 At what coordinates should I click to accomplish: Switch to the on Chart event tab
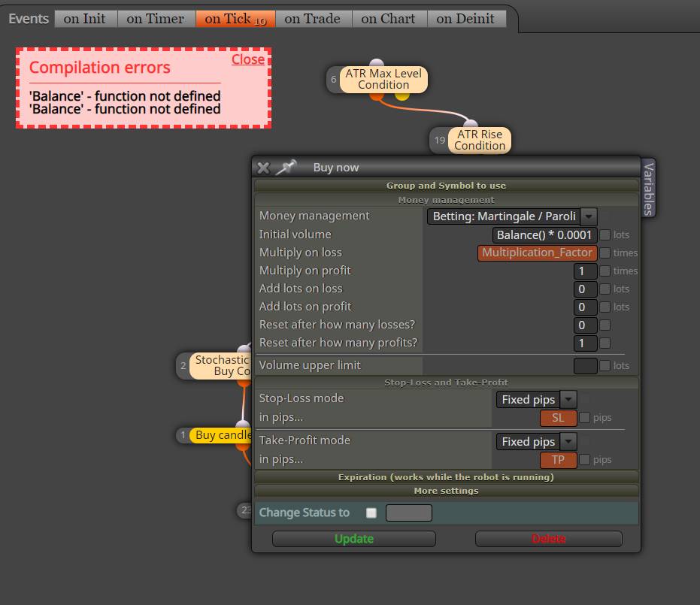coord(389,19)
